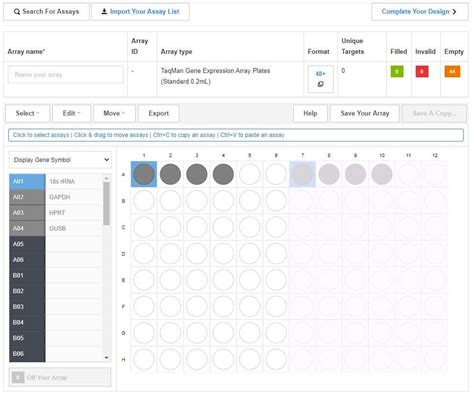
Task: Select plate well D4
Action: coord(223,254)
